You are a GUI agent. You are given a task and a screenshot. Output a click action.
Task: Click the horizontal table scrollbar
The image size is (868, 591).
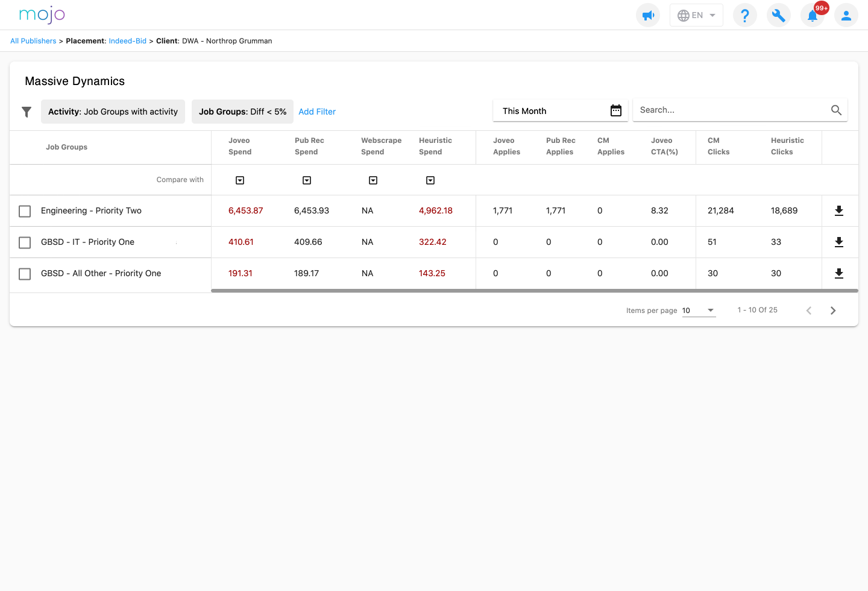pyautogui.click(x=534, y=291)
